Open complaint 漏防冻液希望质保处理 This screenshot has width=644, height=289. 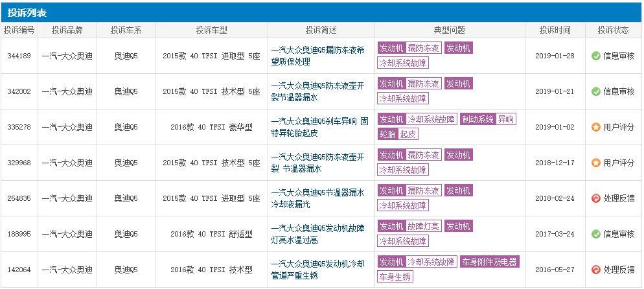[317, 56]
